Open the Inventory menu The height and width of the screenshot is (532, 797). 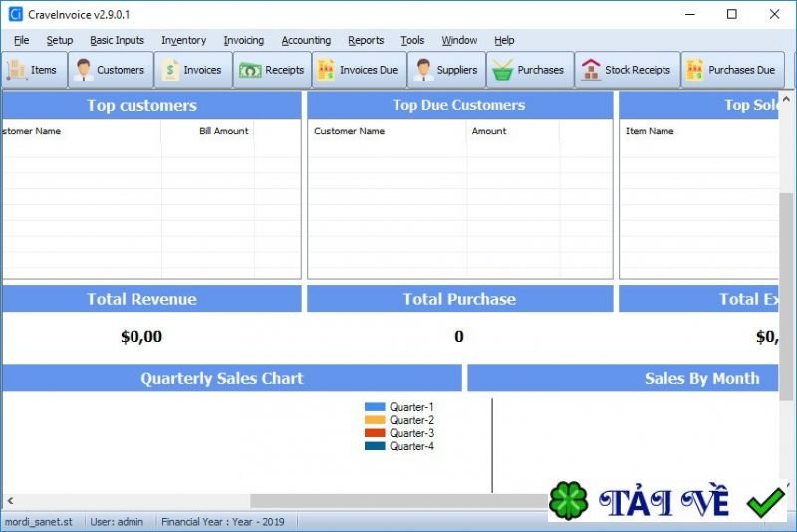click(x=183, y=40)
